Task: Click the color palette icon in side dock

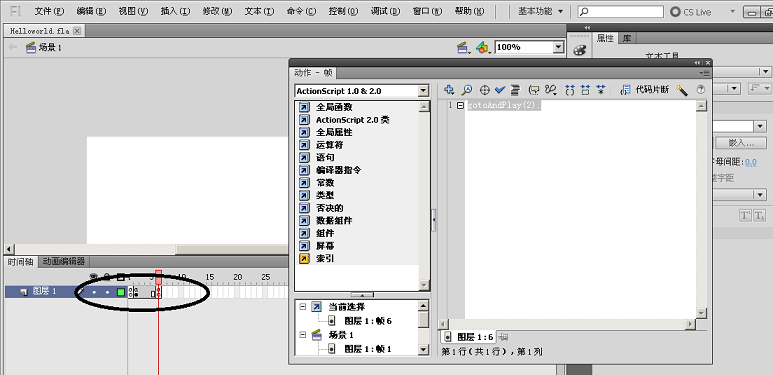Action: tap(579, 50)
